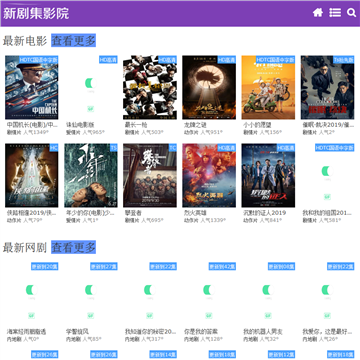The height and width of the screenshot is (360, 360).
Task: Open the 侠路相逢2019 poster thumbnail
Action: click(32, 175)
